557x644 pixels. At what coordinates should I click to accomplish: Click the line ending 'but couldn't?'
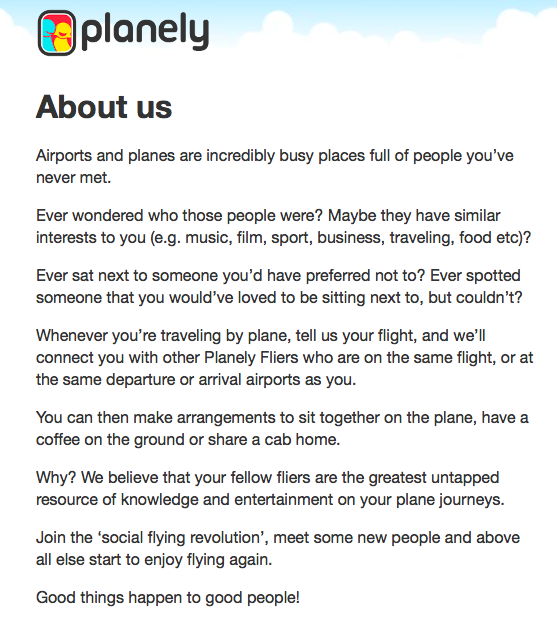279,298
